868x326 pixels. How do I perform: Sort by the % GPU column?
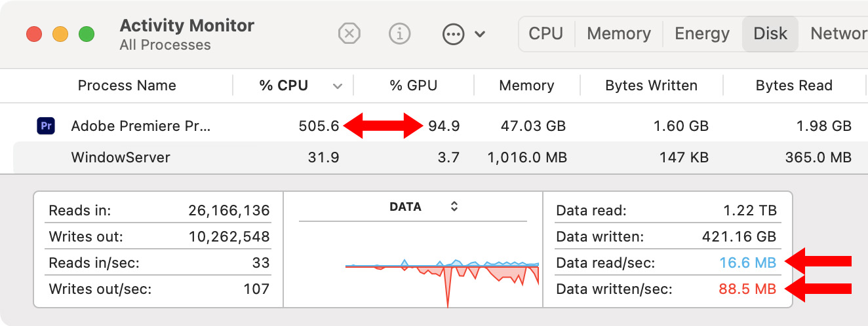click(413, 86)
